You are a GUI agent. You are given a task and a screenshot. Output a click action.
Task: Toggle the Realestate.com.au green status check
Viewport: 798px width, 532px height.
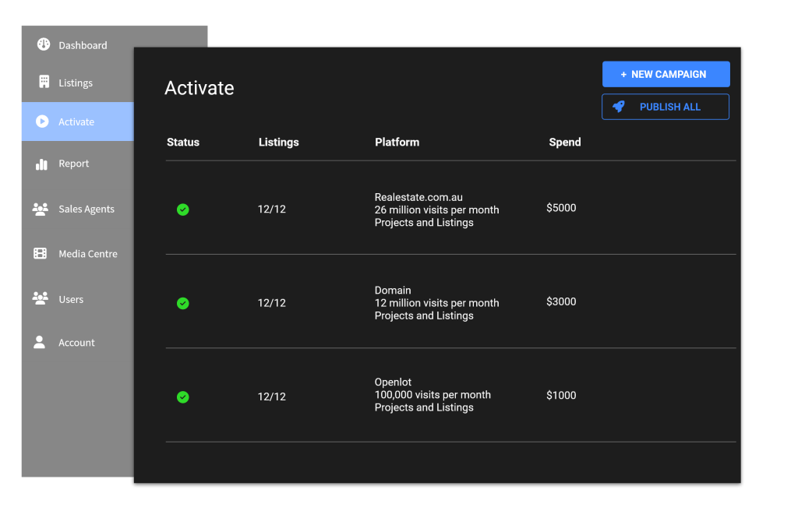point(182,210)
